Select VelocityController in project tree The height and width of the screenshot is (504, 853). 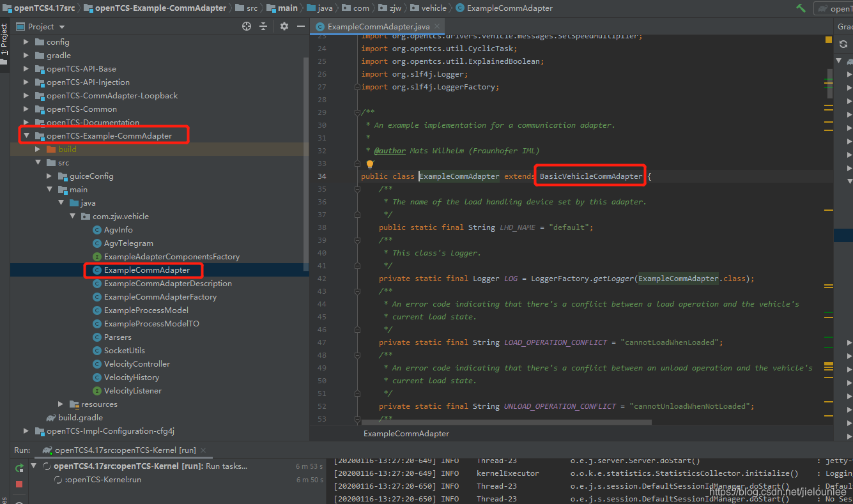click(137, 364)
